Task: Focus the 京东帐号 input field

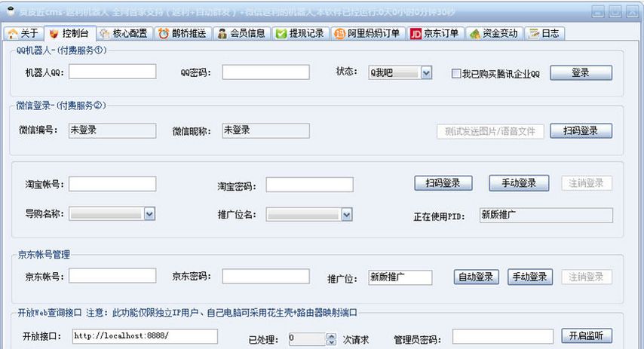Action: pyautogui.click(x=112, y=275)
